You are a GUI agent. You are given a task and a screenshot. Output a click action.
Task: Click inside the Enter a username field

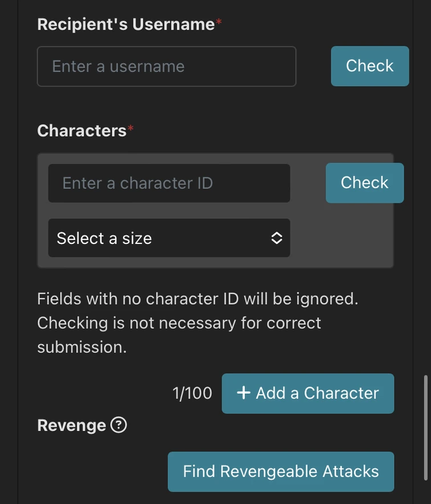(166, 66)
